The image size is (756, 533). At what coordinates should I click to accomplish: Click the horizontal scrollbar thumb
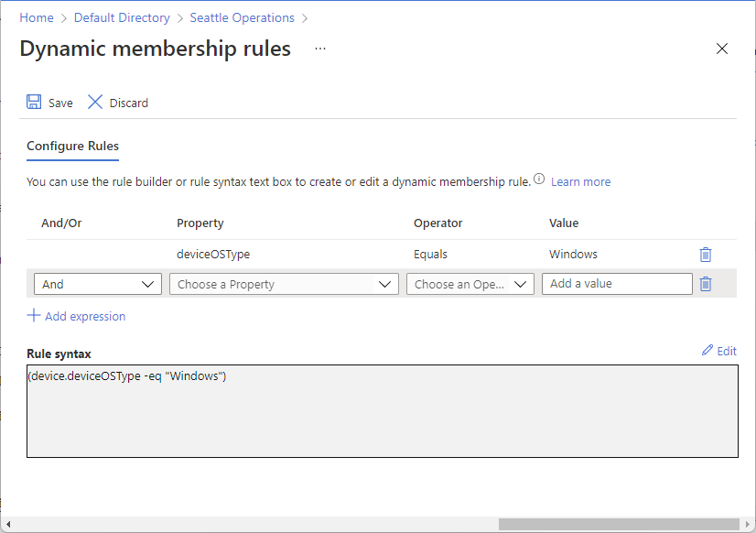pos(619,525)
